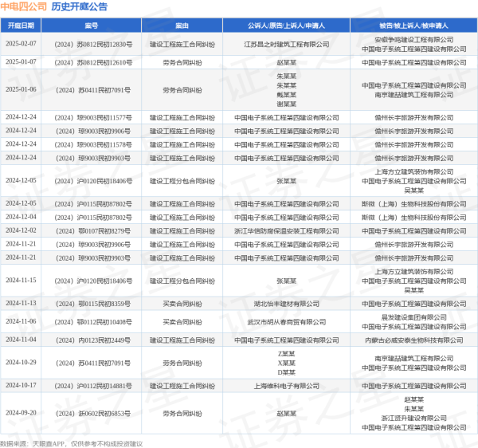Viewport: 478px width, 448px height.
Task: Click plaintiff 江苏昌之时建筑工程有限公司
Action: 287,45
